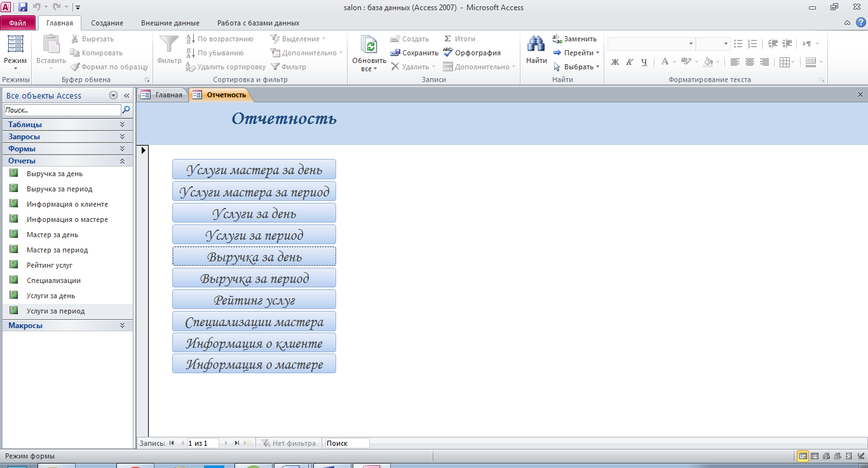Toggle bold Ж formatting

pyautogui.click(x=614, y=62)
